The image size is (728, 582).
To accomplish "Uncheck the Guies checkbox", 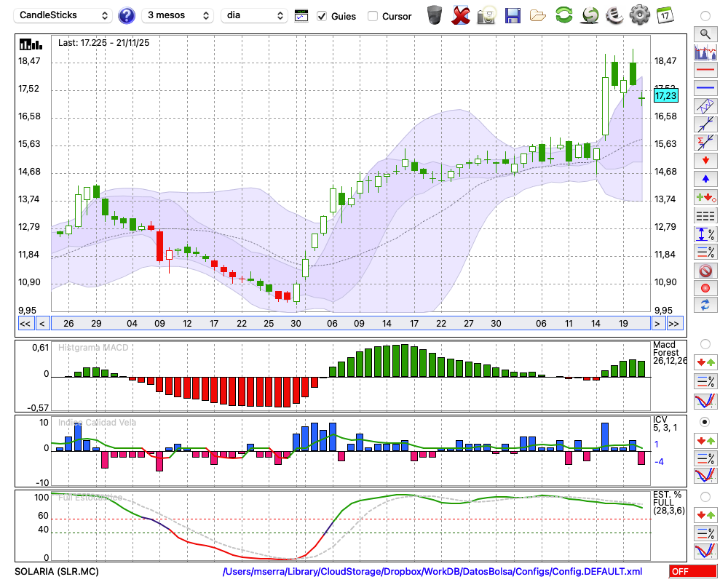I will click(323, 16).
